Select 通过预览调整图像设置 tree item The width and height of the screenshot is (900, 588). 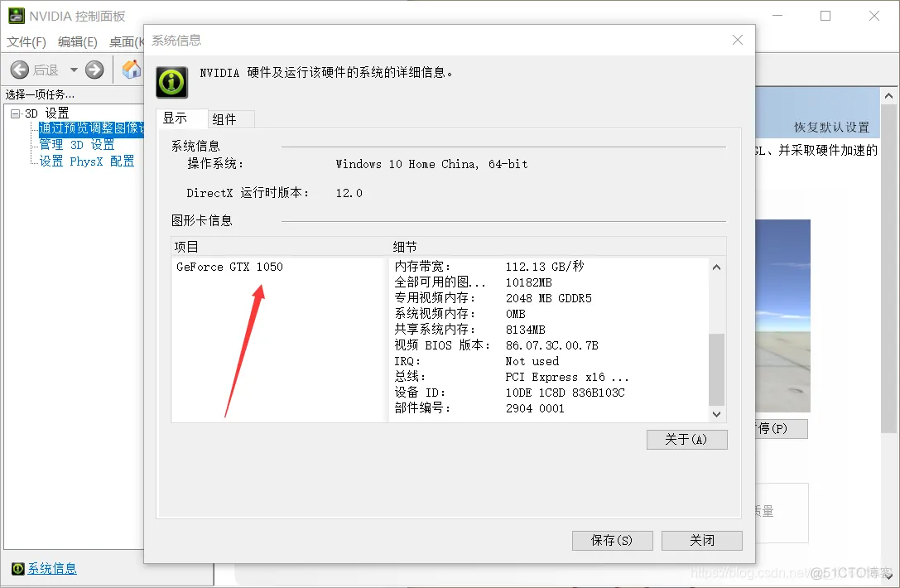(91, 128)
